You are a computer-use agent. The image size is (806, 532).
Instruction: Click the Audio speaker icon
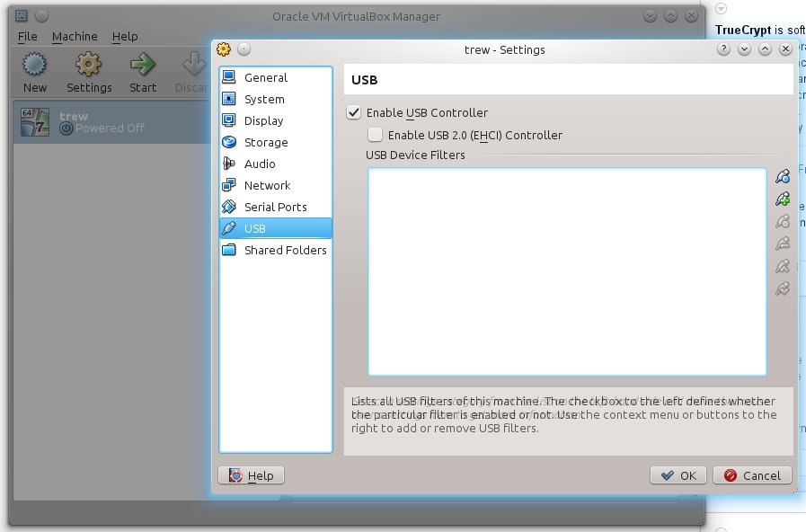[x=229, y=164]
